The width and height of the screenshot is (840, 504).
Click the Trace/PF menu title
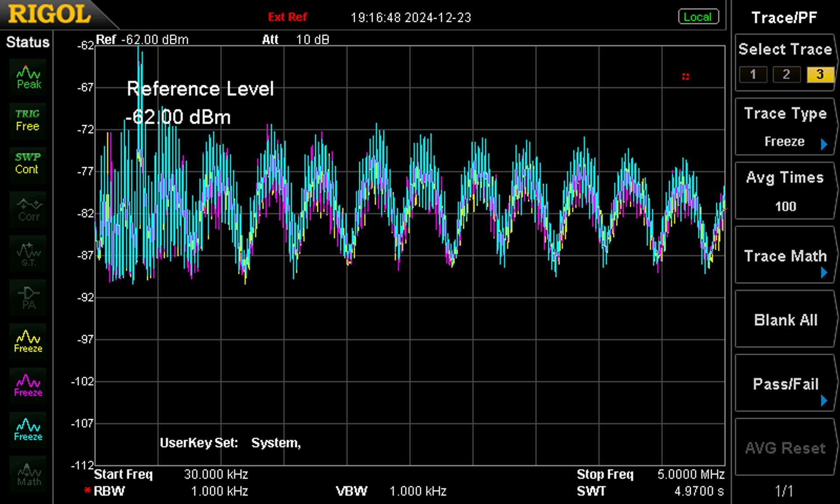(x=784, y=17)
